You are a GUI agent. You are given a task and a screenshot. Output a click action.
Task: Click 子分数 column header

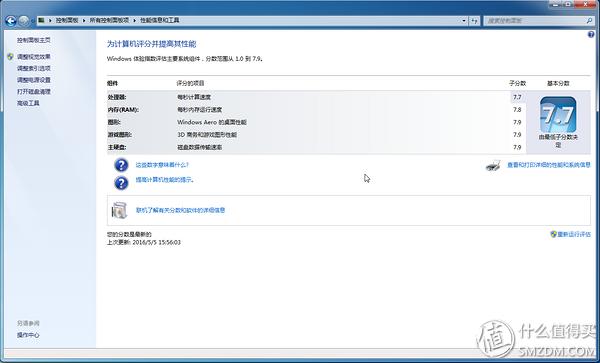pos(517,83)
